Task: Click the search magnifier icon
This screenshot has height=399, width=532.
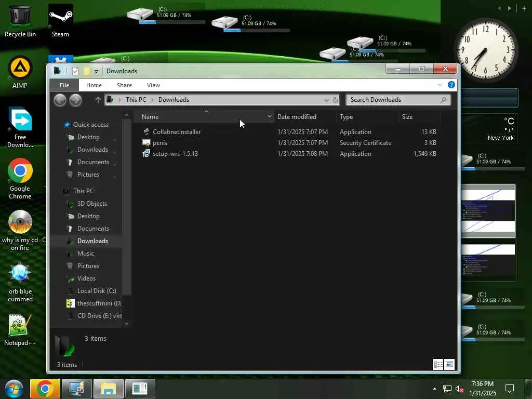Action: click(443, 100)
